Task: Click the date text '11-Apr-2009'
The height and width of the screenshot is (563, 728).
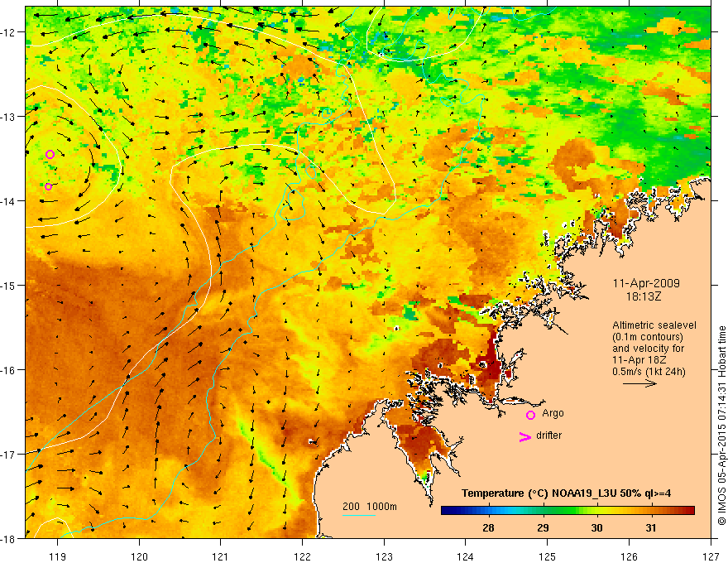Action: 646,283
